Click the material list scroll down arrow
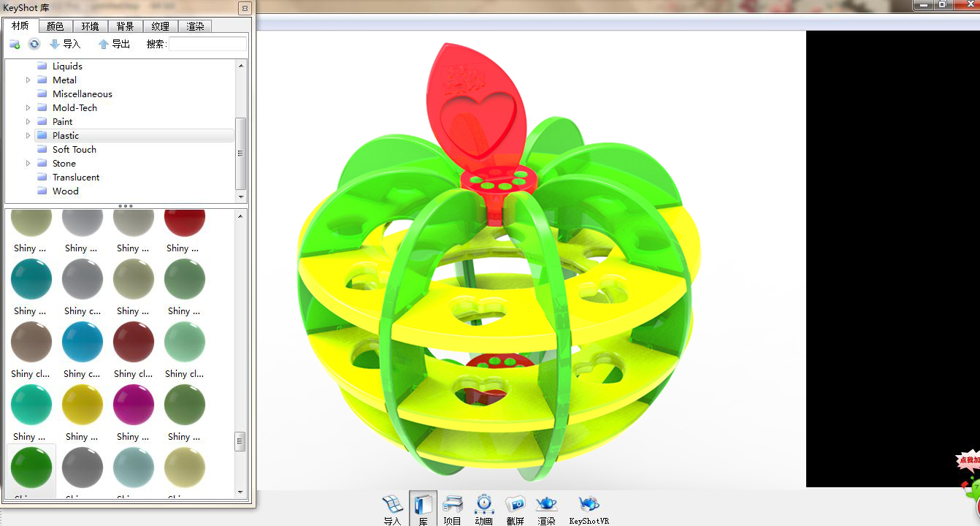The width and height of the screenshot is (980, 526). [240, 494]
